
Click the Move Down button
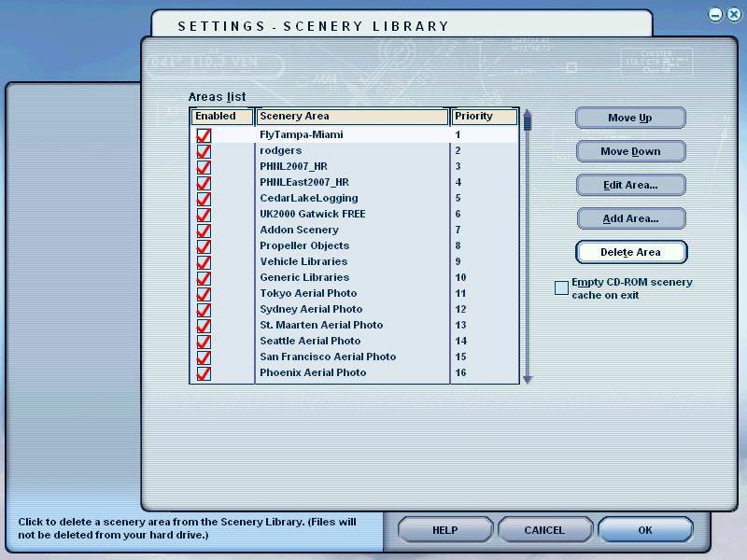point(630,151)
